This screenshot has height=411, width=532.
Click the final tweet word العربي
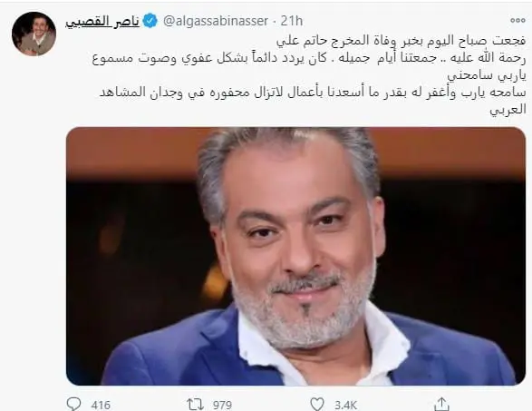[508, 110]
